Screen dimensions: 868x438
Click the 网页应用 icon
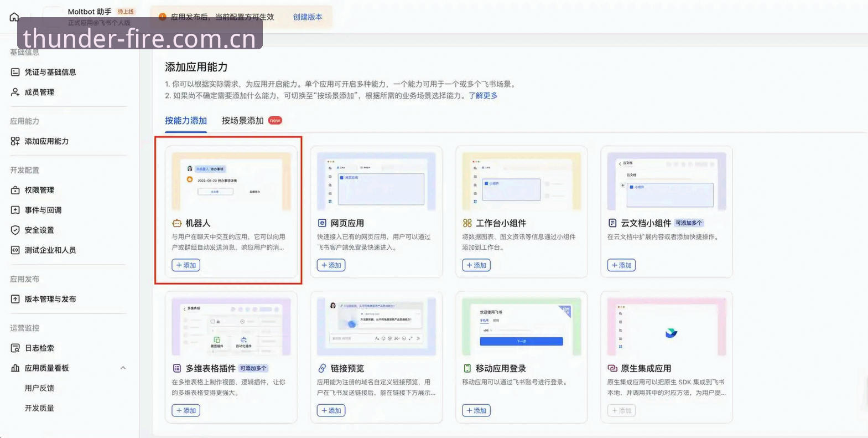click(322, 223)
